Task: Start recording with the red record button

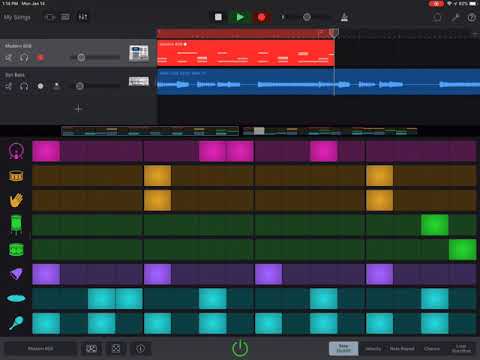Action: coord(262,17)
